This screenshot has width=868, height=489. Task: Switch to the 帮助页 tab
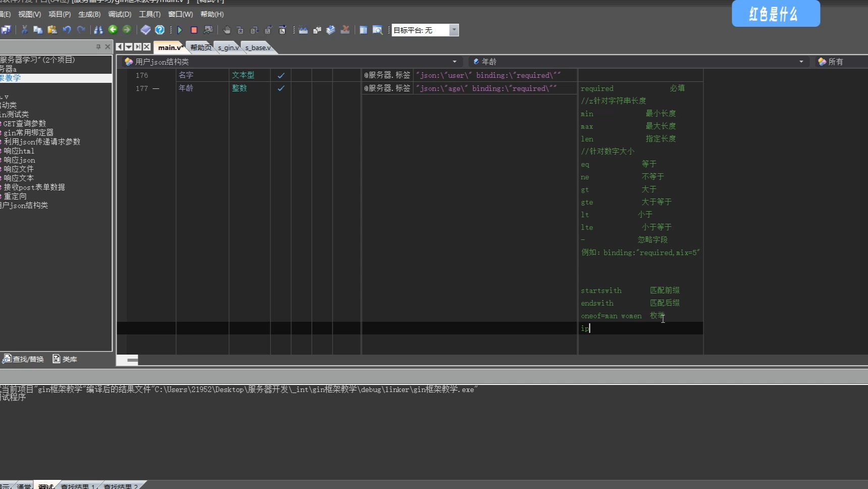[201, 47]
